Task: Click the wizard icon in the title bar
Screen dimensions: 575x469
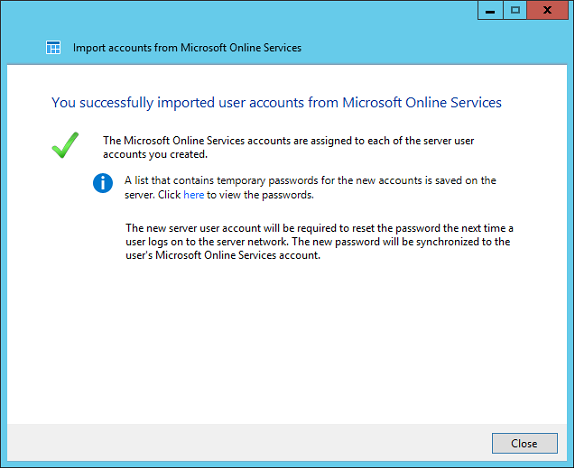Action: point(53,47)
